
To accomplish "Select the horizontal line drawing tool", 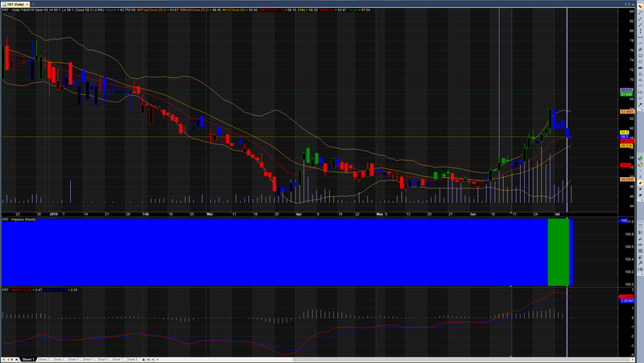I will pyautogui.click(x=640, y=37).
